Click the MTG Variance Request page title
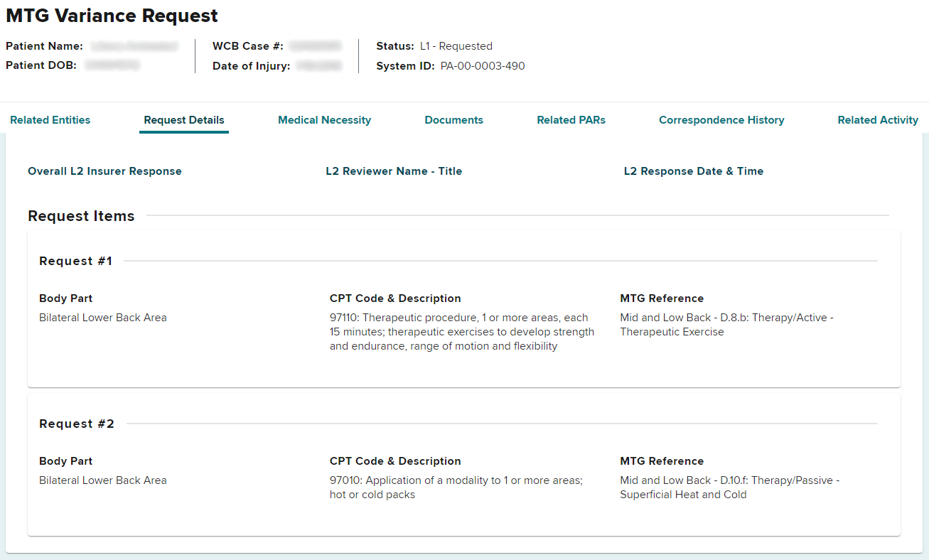The image size is (929, 560). tap(112, 16)
